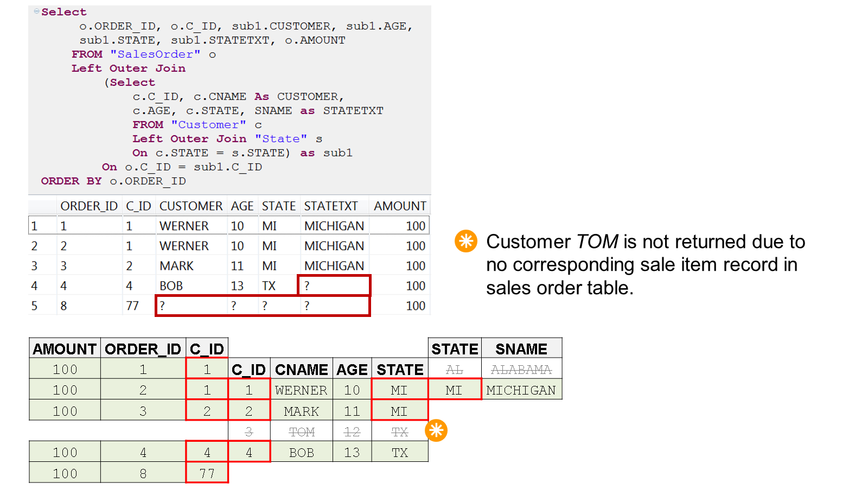868x489 pixels.
Task: Click the AMOUNT column header in the result grid
Action: point(400,206)
